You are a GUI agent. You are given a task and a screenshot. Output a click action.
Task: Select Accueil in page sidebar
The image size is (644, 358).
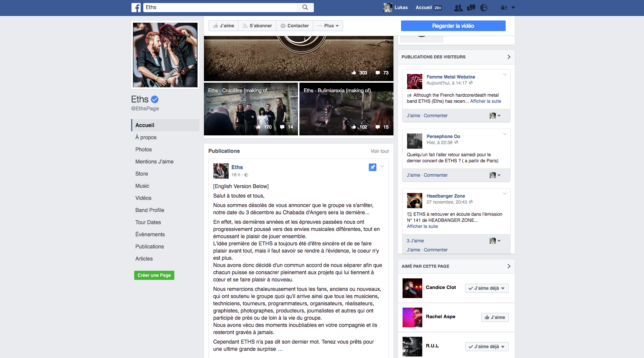click(x=165, y=125)
